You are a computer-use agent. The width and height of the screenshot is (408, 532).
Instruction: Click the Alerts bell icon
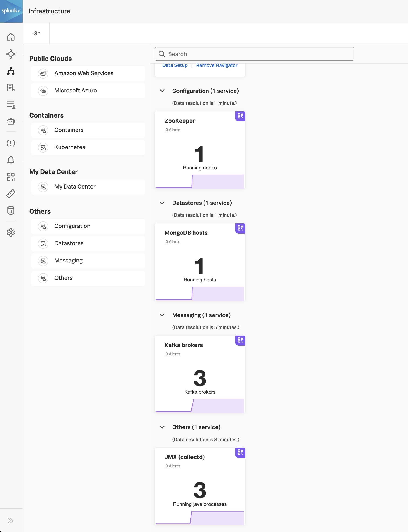[x=11, y=160]
